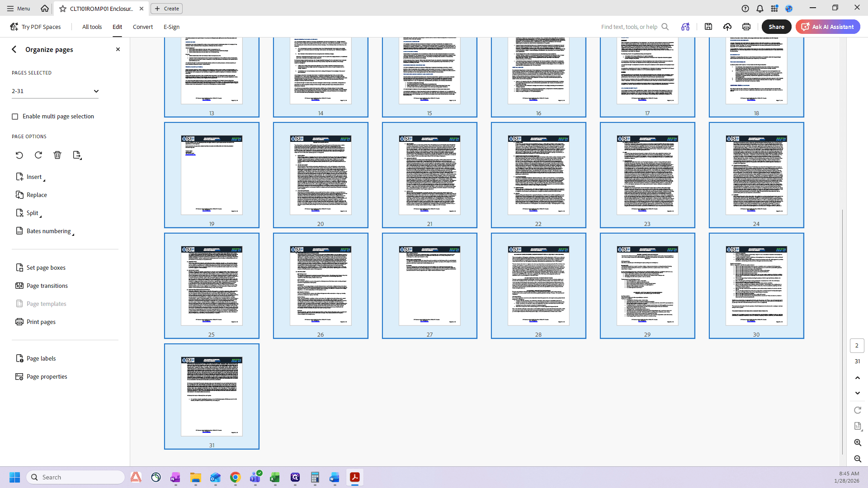Click Replace pages option
Viewport: 868px width, 488px height.
[31, 195]
